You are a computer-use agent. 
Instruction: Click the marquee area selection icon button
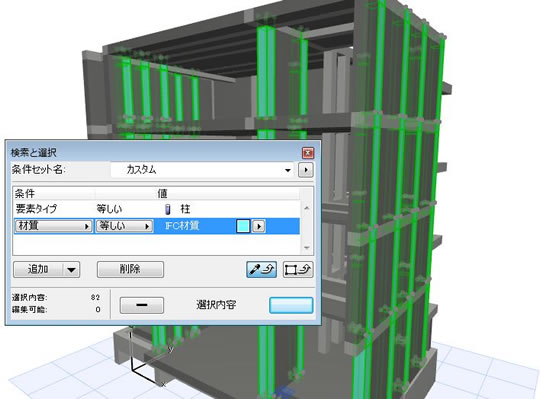[x=298, y=270]
